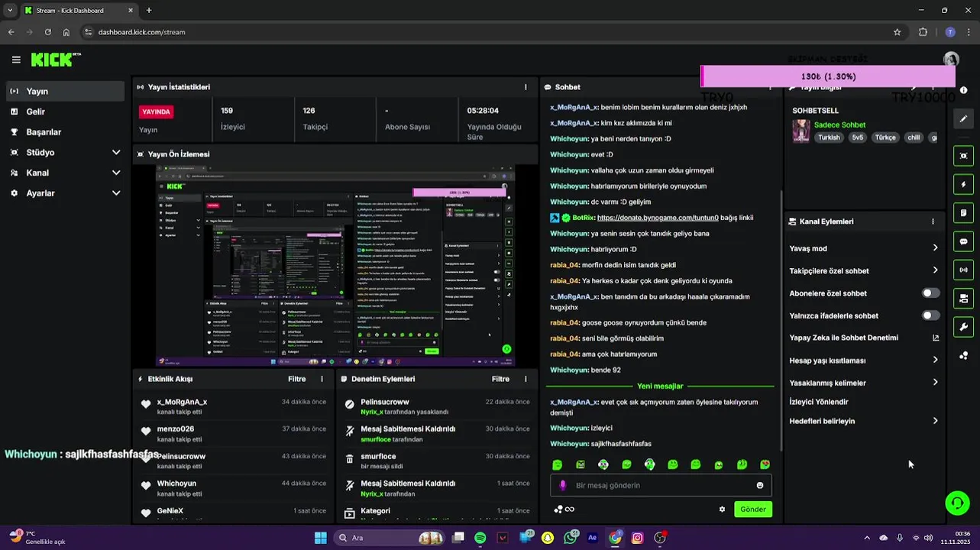Screen dimensions: 980x550
Task: Open the Yayın sidebar item
Action: (64, 91)
